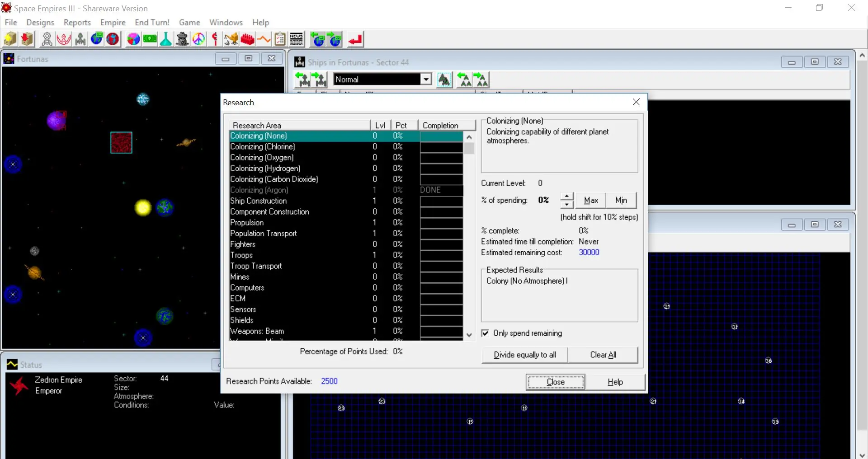
Task: Click the clipboard checklist toolbar icon
Action: click(280, 39)
